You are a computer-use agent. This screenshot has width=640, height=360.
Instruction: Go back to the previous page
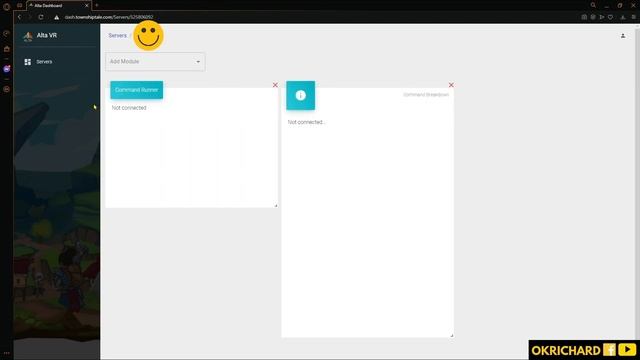click(19, 17)
